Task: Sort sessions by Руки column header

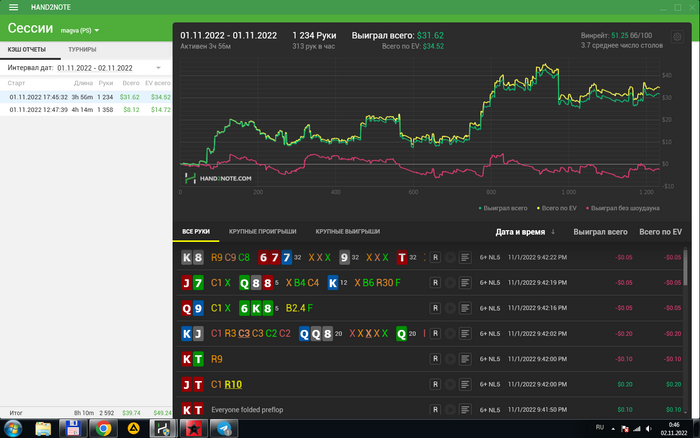Action: 106,83
